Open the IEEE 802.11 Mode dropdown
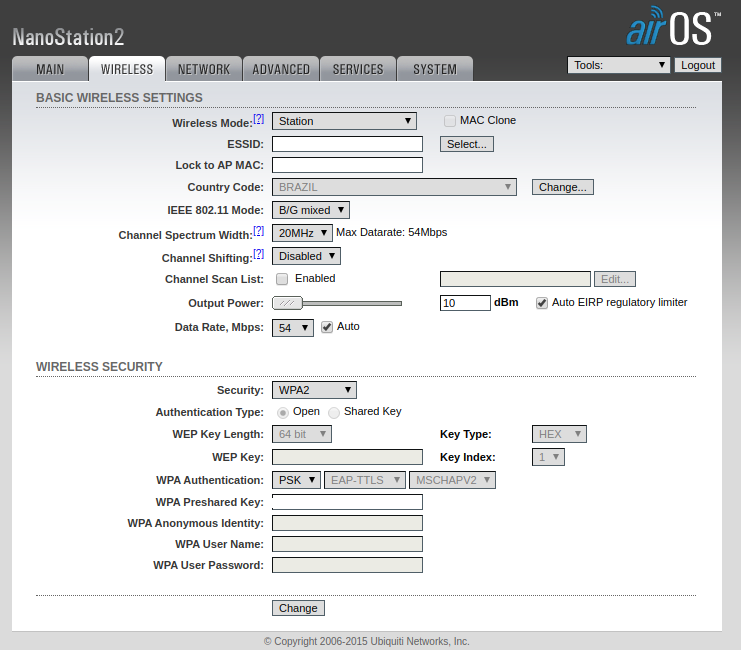741x650 pixels. (x=310, y=210)
